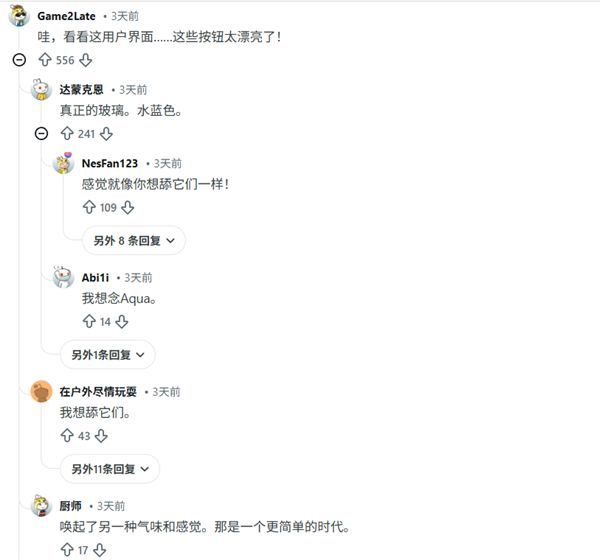Downvote NesFan123's reply with 109 votes

click(x=129, y=207)
